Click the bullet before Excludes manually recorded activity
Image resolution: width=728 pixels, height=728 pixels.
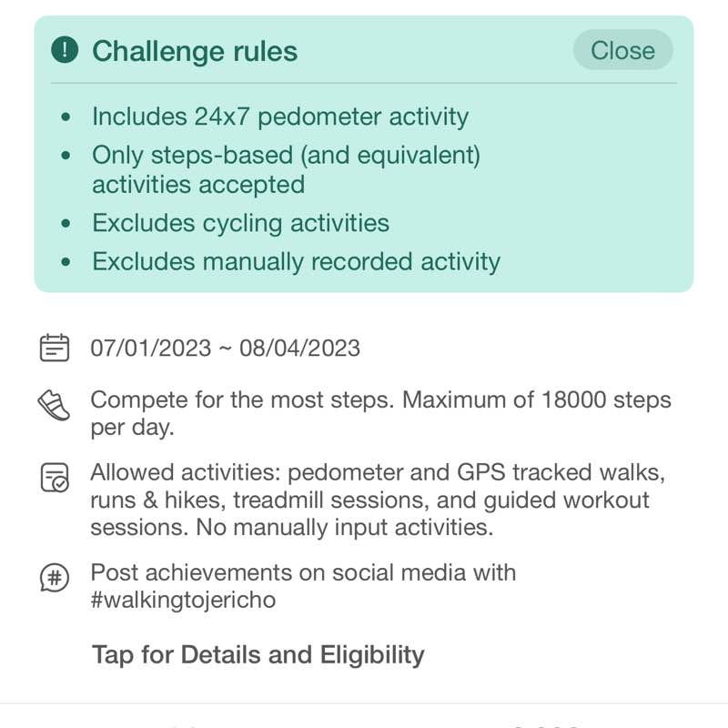pos(65,262)
